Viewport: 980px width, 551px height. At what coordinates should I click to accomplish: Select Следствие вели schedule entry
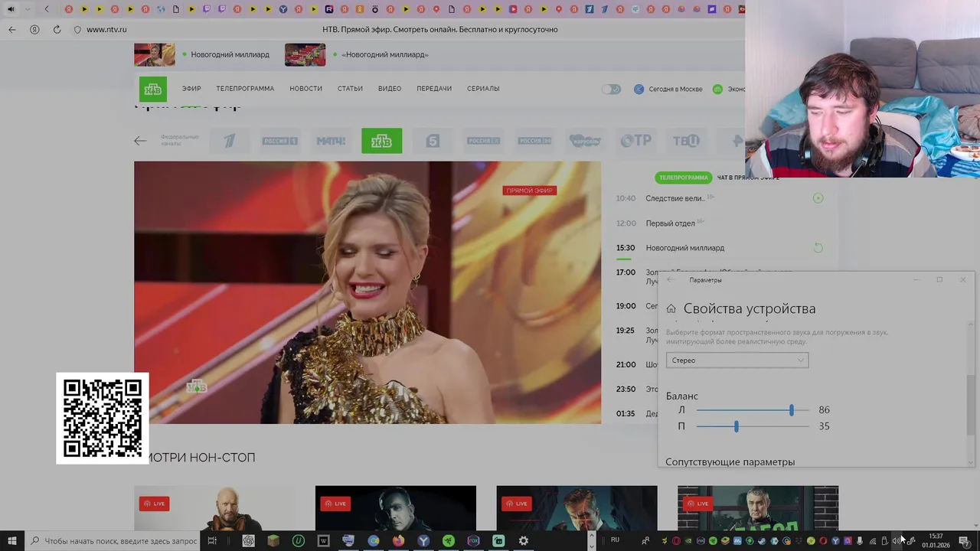pos(675,198)
